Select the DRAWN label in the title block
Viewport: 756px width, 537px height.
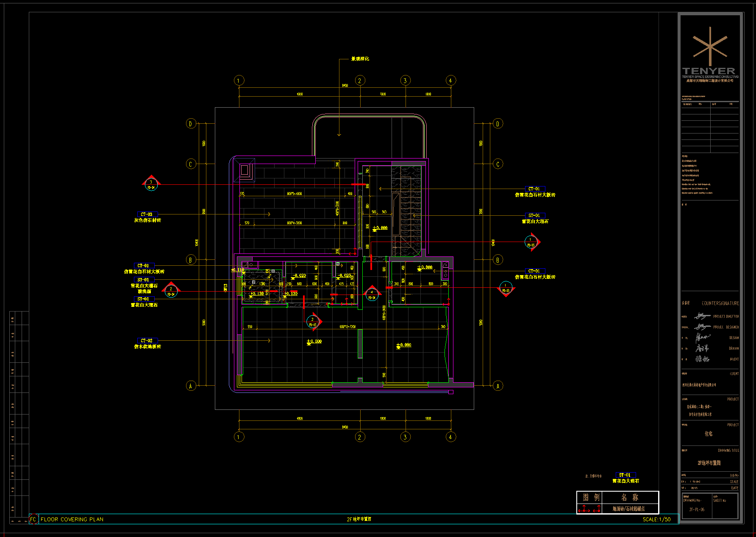pyautogui.click(x=734, y=348)
